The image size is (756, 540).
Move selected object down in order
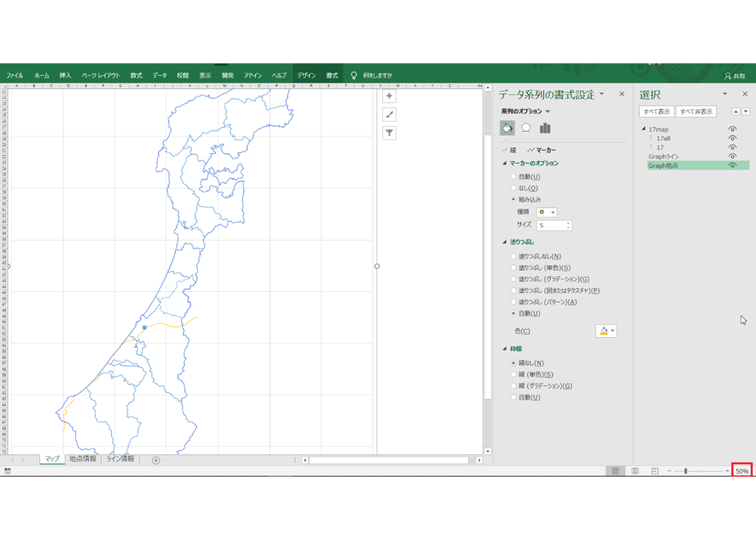tap(746, 111)
